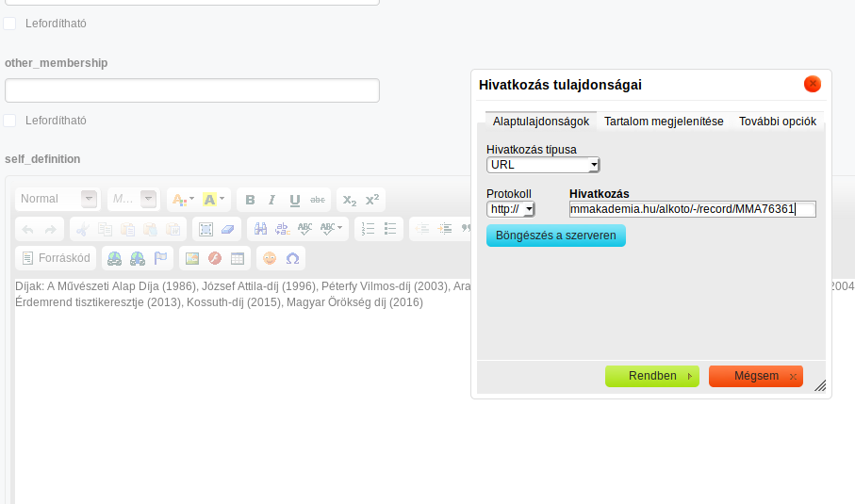Insert an image into the editor
Image resolution: width=855 pixels, height=504 pixels.
coord(192,259)
